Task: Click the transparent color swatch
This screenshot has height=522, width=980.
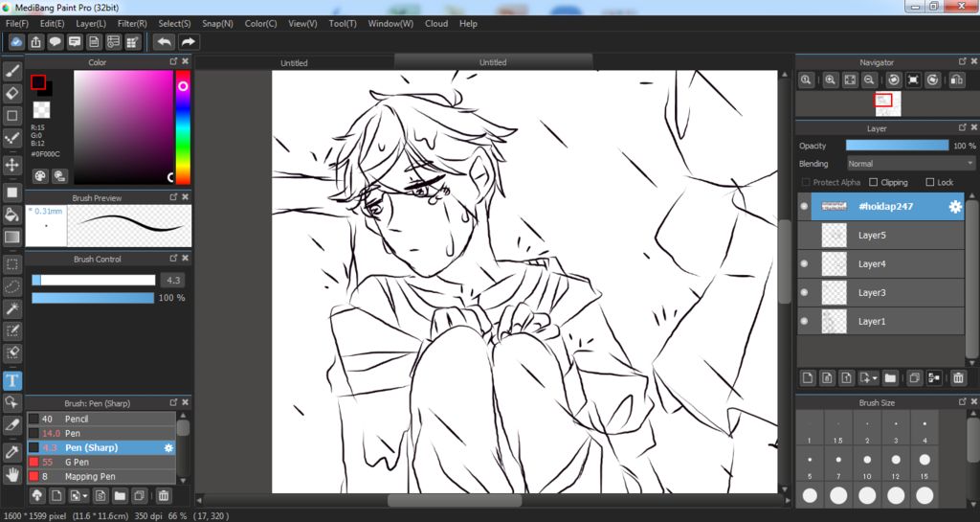Action: [41, 109]
